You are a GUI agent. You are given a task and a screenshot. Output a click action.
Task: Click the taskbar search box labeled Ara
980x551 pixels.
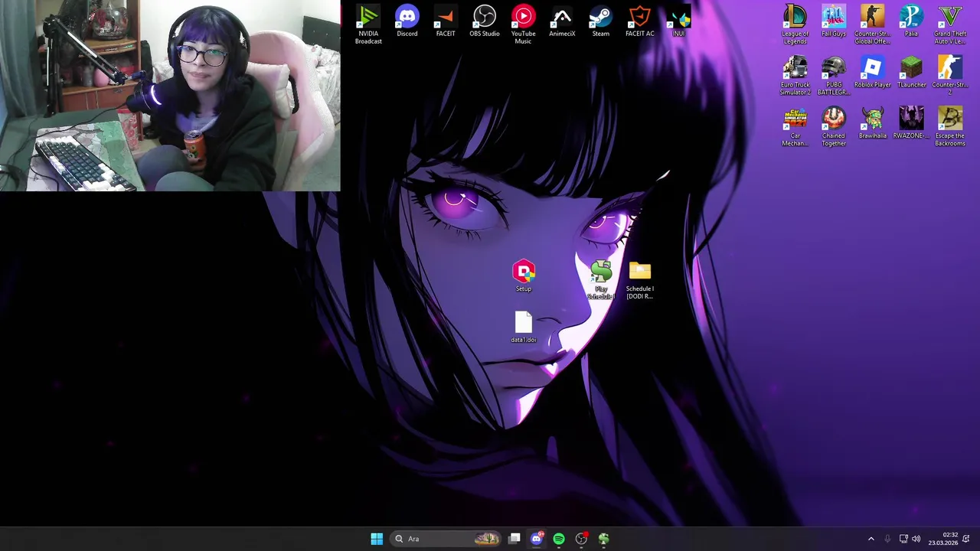(446, 539)
